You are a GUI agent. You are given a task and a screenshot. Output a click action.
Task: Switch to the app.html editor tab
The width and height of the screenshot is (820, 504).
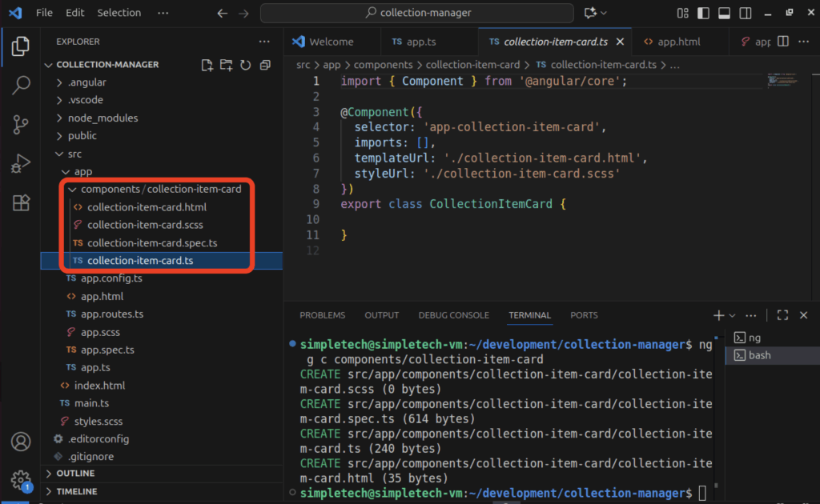click(x=671, y=42)
